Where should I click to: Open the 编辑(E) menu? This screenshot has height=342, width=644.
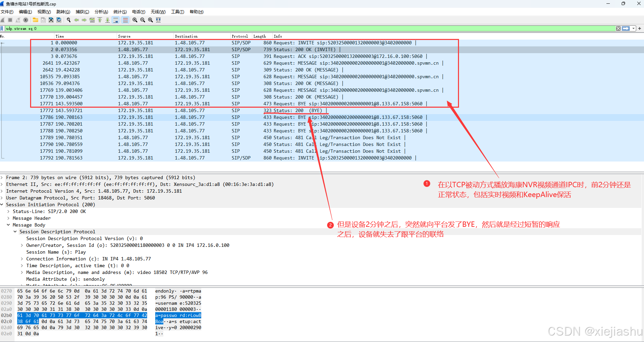(25, 12)
